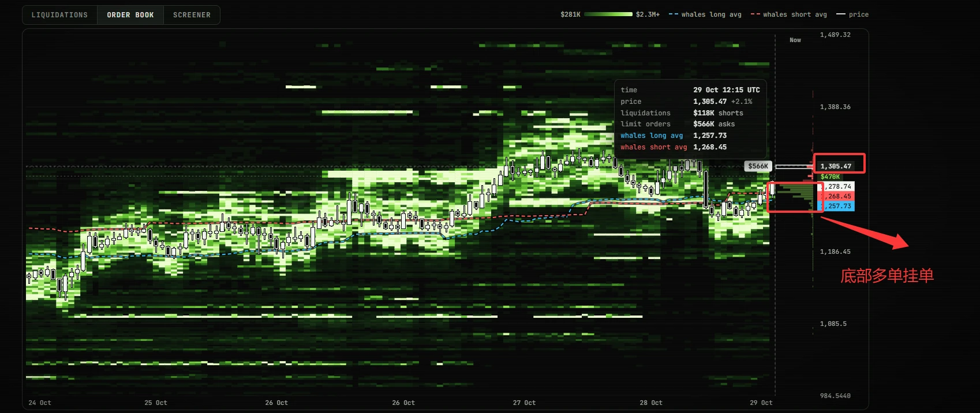Click the 29 Oct 12:15 UTC tooltip time
980x413 pixels.
click(727, 90)
